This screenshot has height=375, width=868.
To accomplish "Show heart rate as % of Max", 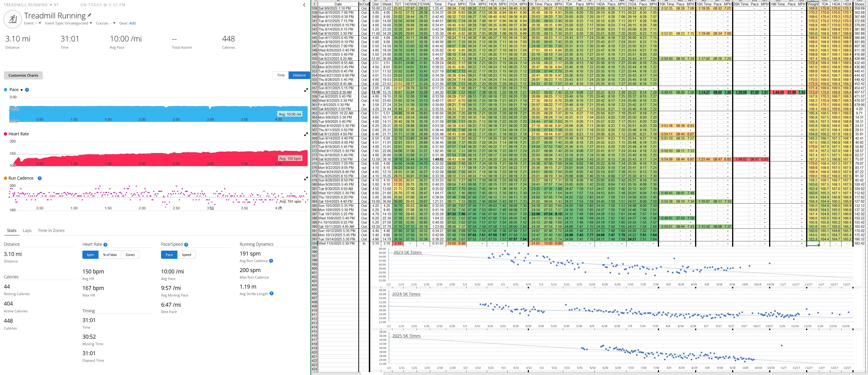I will point(110,255).
